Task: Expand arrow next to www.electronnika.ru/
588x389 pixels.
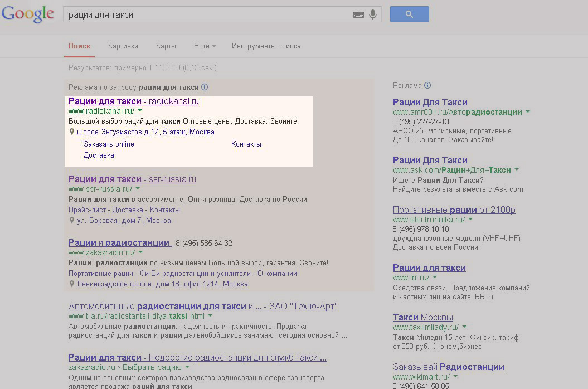Action: click(x=470, y=219)
